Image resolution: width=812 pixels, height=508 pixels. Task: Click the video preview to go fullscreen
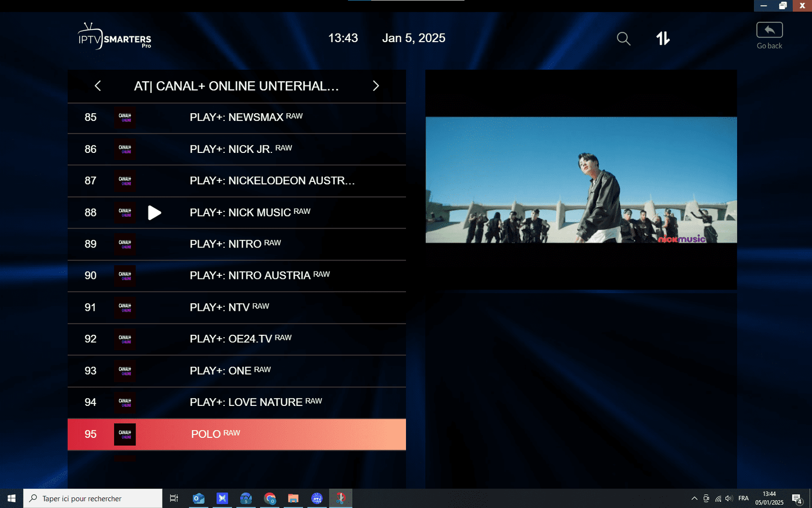click(581, 180)
